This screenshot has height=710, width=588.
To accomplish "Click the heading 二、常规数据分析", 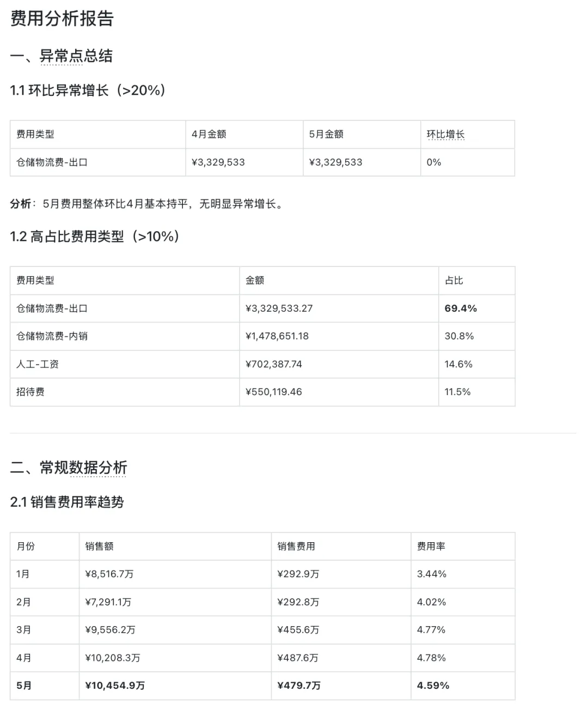I will [x=69, y=468].
